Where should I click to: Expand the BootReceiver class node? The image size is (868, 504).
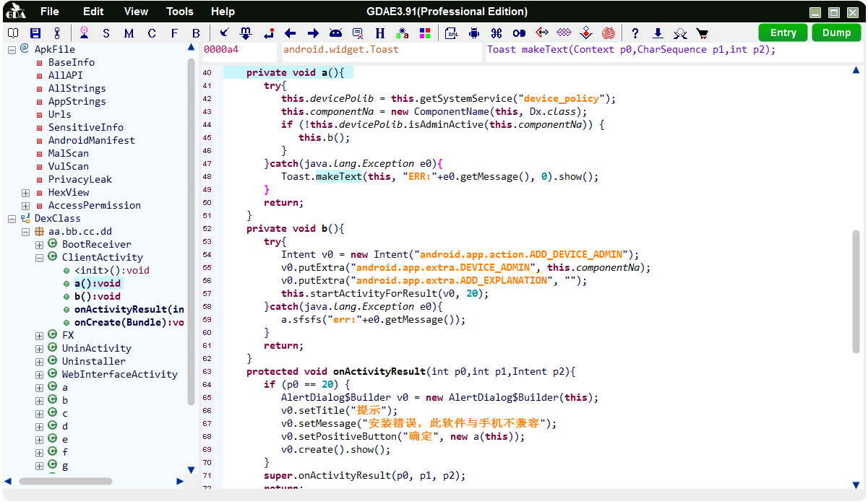coord(39,244)
